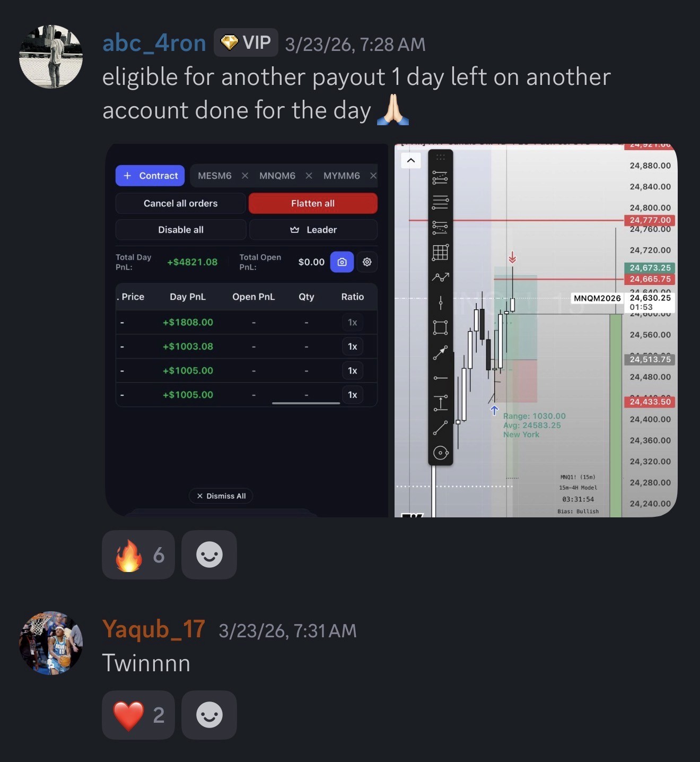This screenshot has height=762, width=700.
Task: Toggle the Leader crown button
Action: pyautogui.click(x=313, y=230)
